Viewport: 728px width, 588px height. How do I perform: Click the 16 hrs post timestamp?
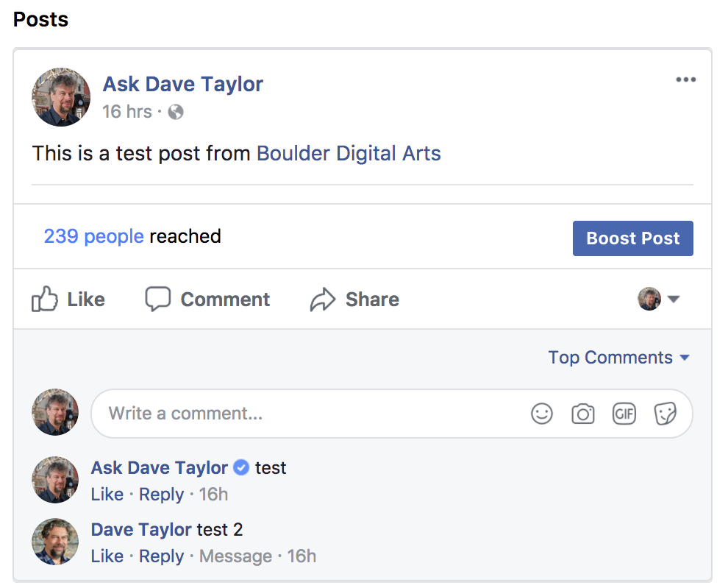tap(126, 112)
